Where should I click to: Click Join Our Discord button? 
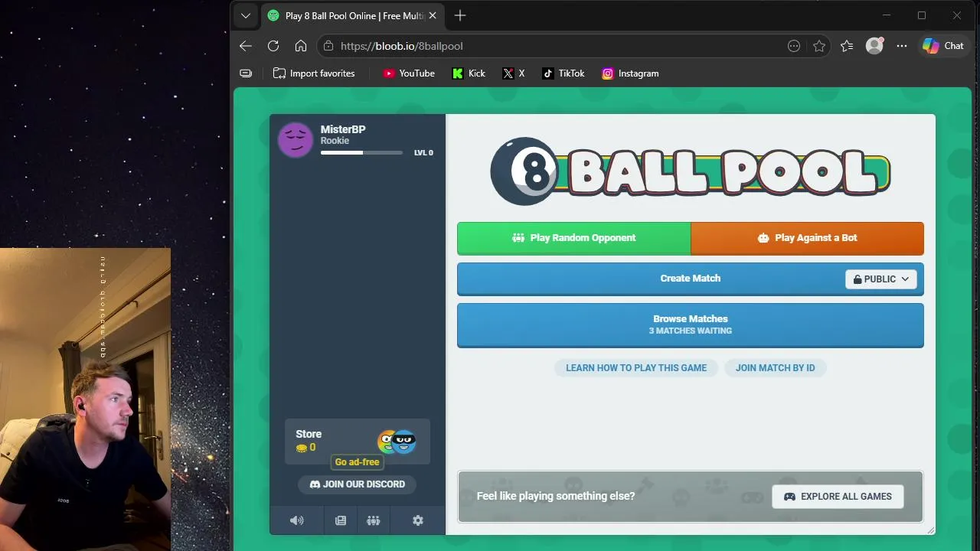[x=357, y=484]
